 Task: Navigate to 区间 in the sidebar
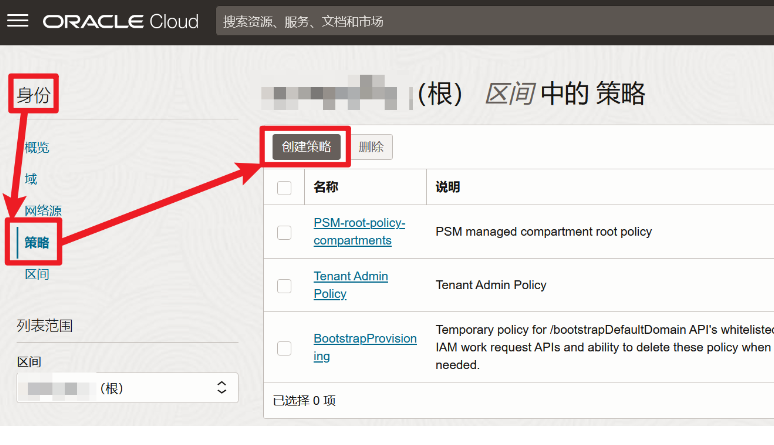(37, 274)
